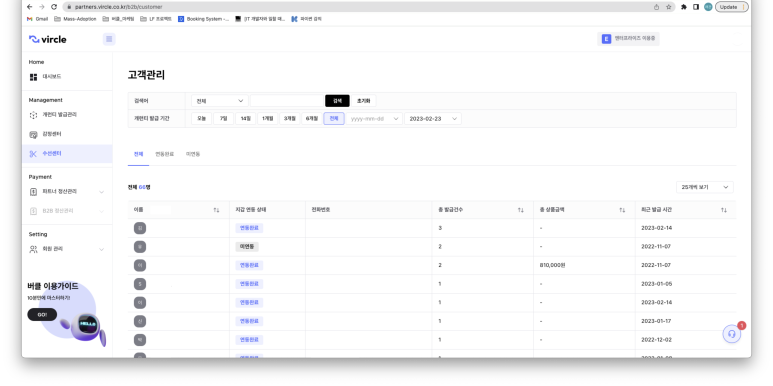Click the 810,000원 amount cell
The height and width of the screenshot is (386, 773).
553,265
